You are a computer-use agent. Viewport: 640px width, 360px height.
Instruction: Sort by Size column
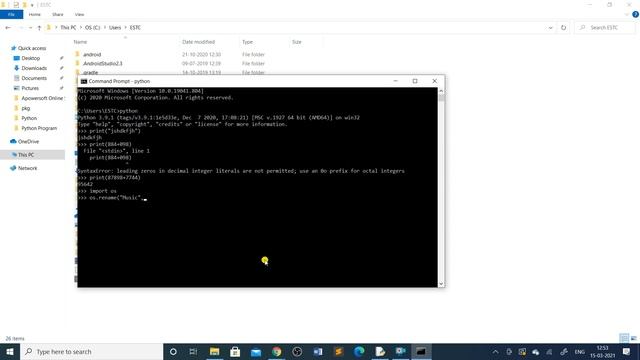coord(297,42)
